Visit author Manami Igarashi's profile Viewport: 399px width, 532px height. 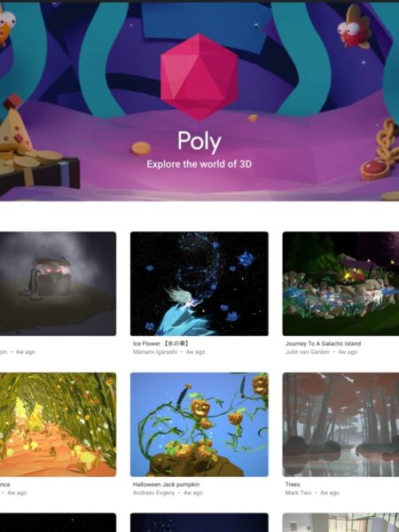pos(155,352)
